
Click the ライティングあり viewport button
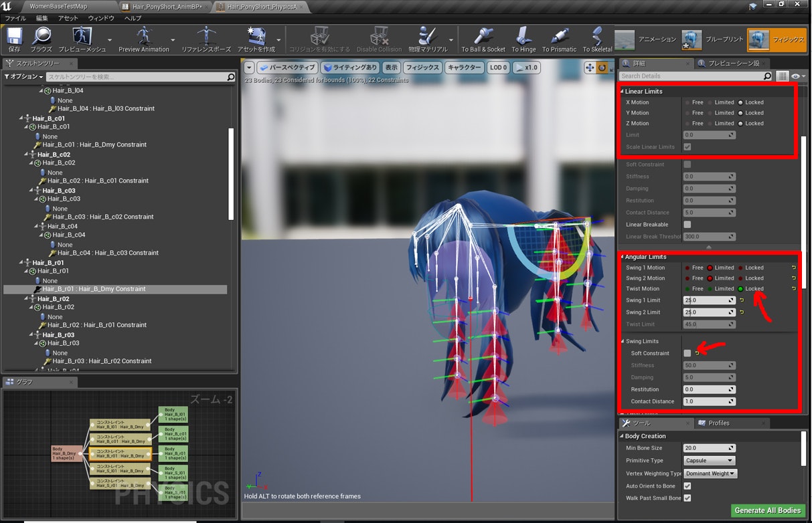click(x=350, y=68)
